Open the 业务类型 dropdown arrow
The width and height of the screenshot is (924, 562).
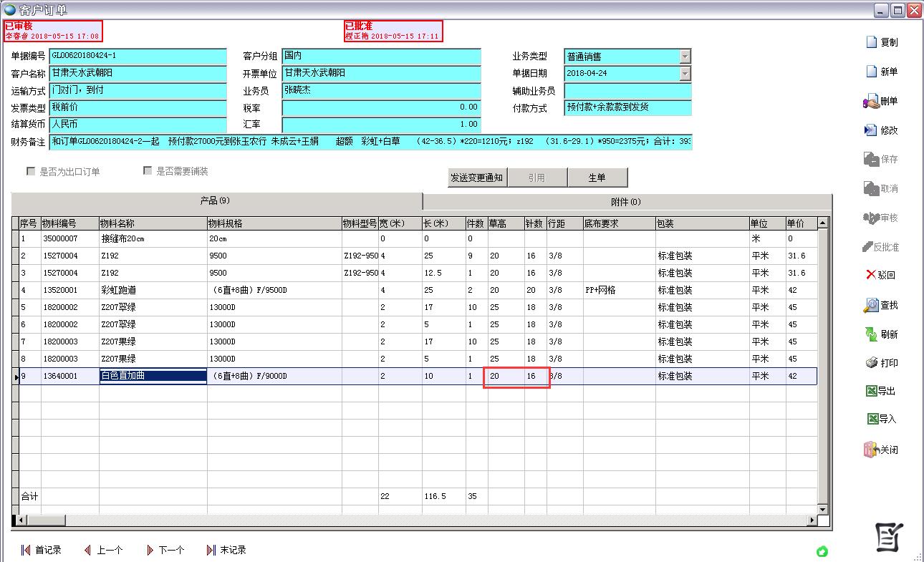pyautogui.click(x=686, y=56)
